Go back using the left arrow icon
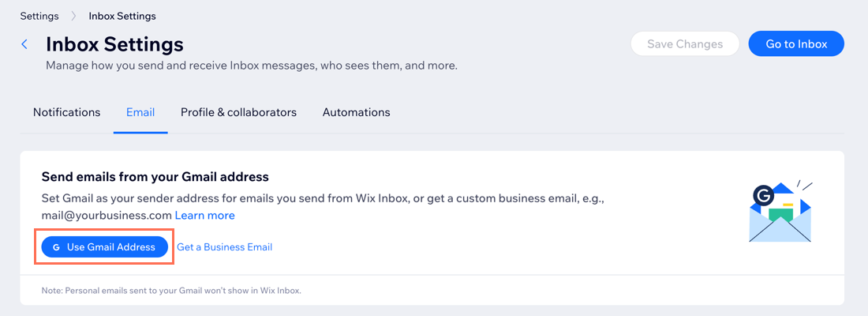868x316 pixels. coord(24,44)
